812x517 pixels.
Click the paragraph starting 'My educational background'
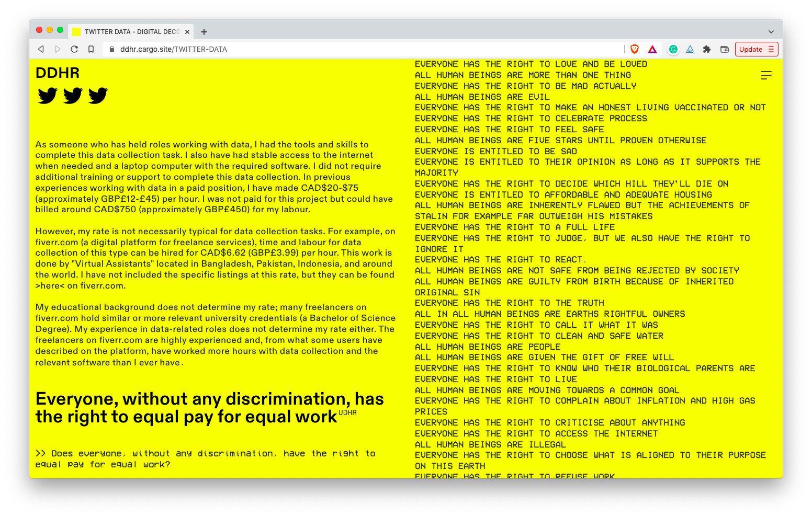[x=216, y=335]
